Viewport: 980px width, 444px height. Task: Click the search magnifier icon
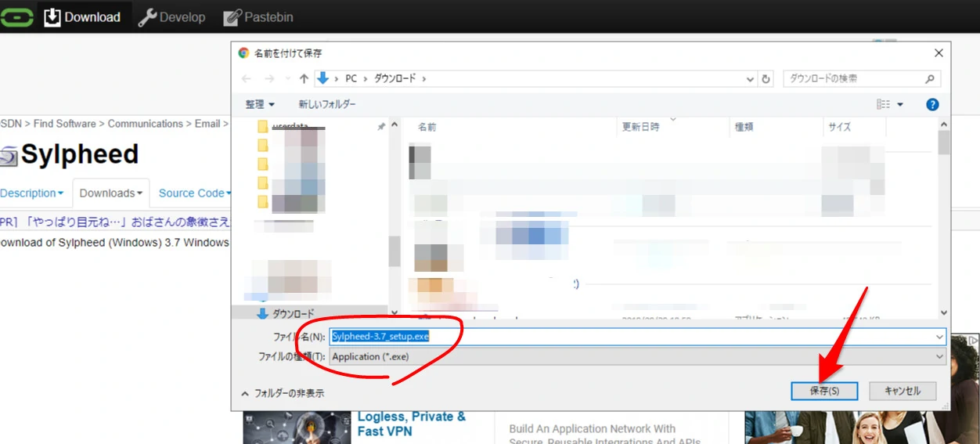(x=930, y=79)
